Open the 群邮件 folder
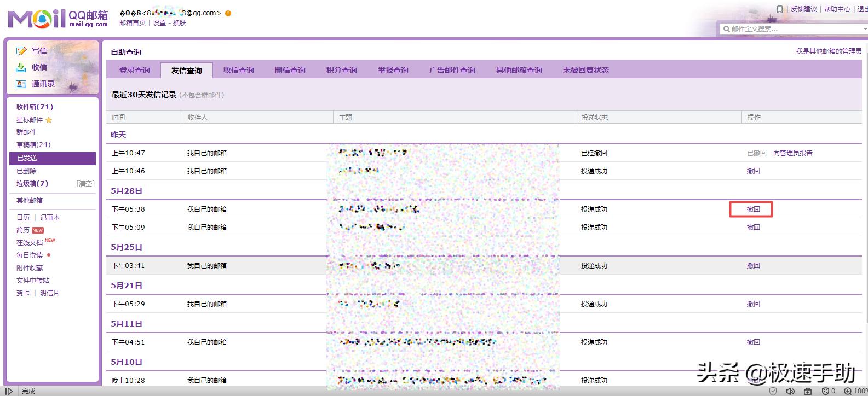Viewport: 868px width, 396px height. [x=26, y=132]
